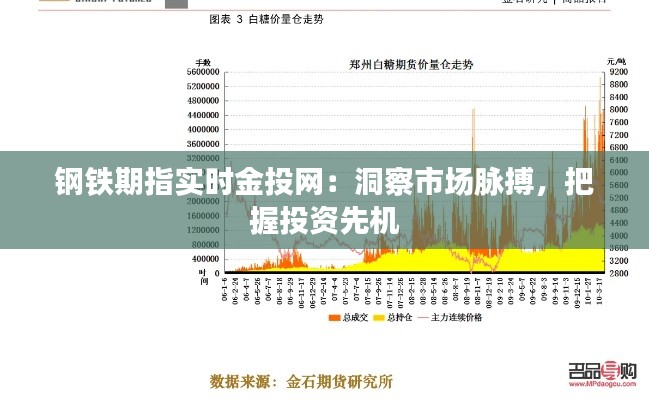Click the 9200 right axis label
This screenshot has width=649, height=400.
[619, 72]
